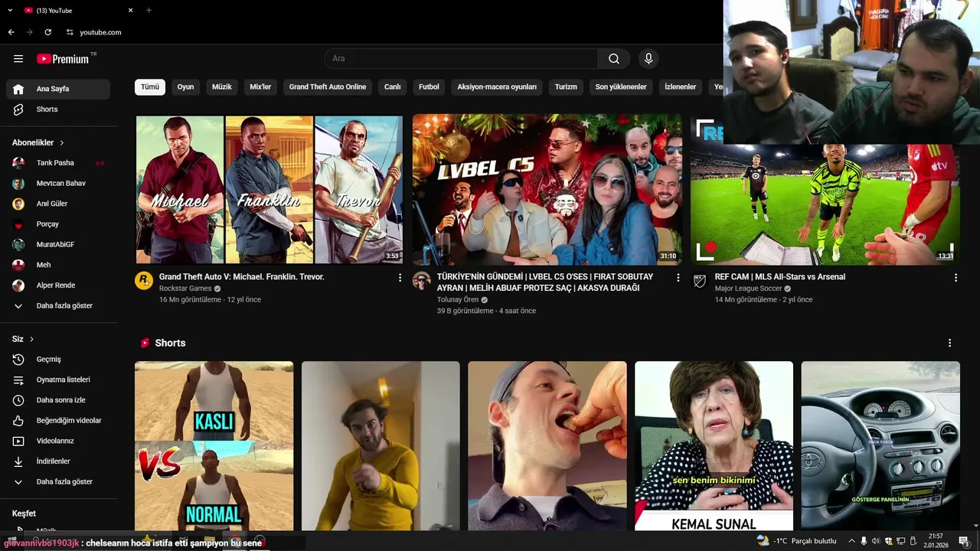Open Porçay subscription channel

(58, 224)
